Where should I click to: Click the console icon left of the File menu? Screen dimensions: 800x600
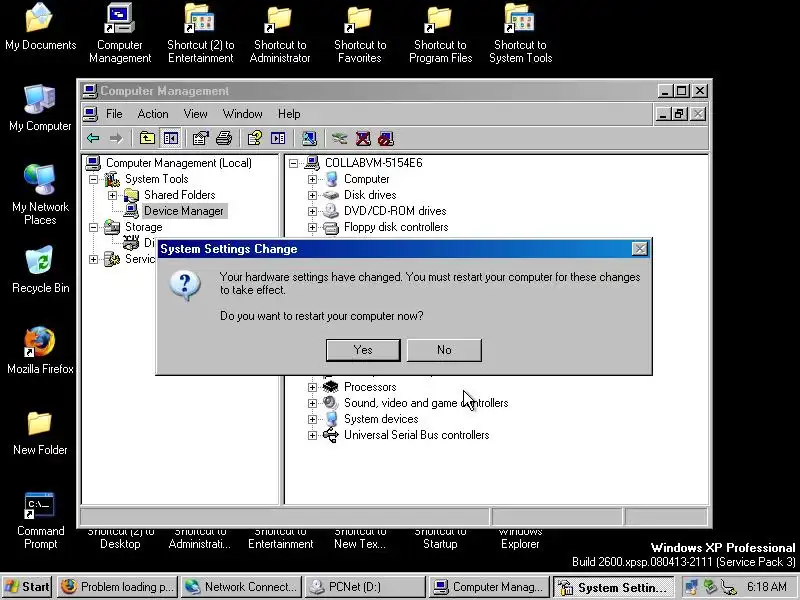(90, 114)
